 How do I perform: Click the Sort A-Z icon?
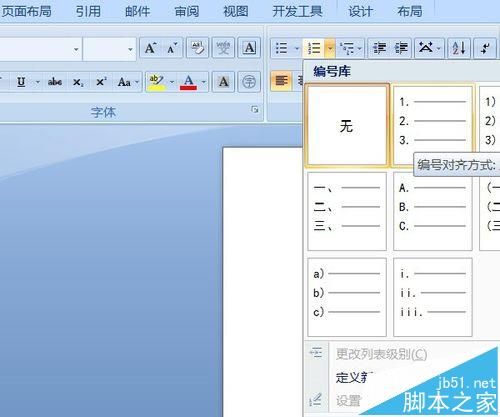pos(459,49)
